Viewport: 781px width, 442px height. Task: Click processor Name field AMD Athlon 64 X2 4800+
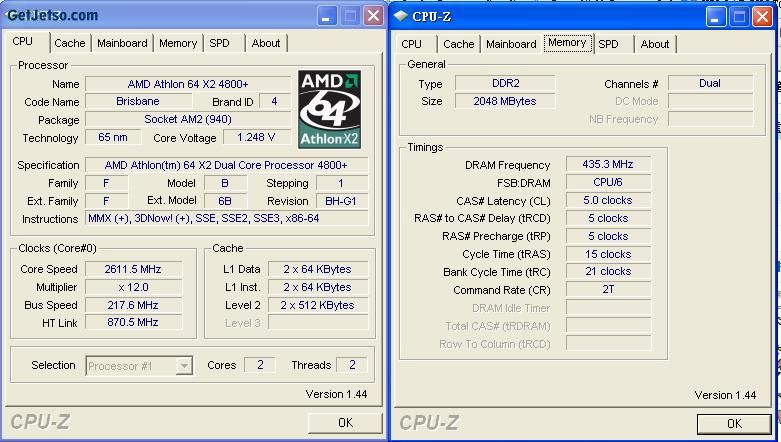[x=188, y=84]
